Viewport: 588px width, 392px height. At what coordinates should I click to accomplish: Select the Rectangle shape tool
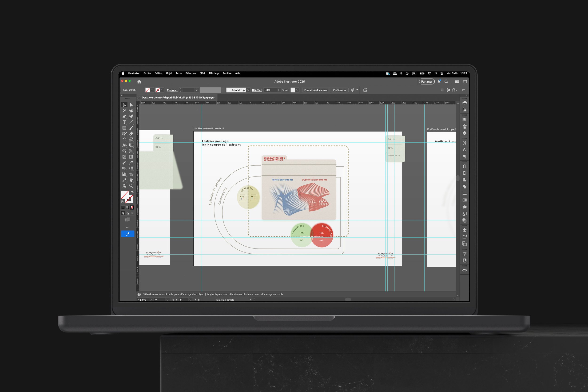pyautogui.click(x=124, y=128)
